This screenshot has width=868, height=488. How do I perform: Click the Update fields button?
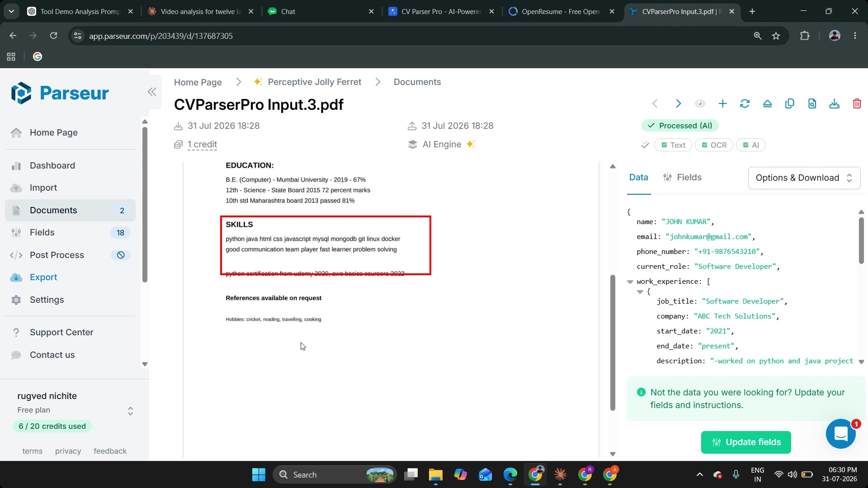click(746, 442)
